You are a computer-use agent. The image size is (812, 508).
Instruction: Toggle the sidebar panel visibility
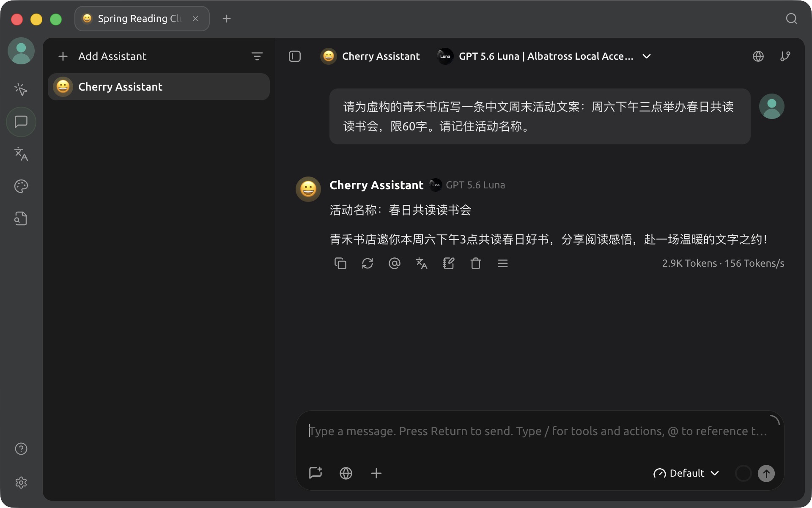[295, 56]
